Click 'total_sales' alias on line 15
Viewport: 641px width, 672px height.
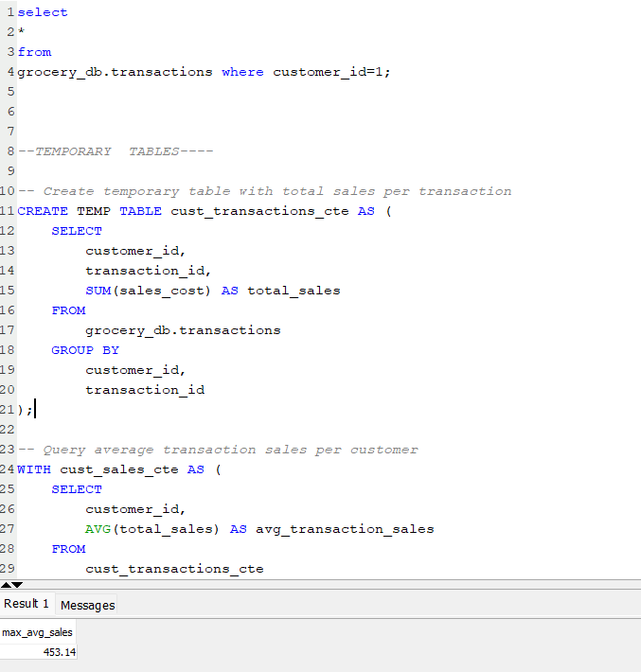294,291
